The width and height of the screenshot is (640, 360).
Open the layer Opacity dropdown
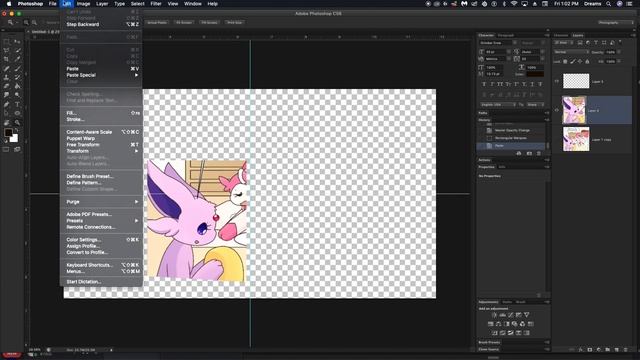[619, 52]
